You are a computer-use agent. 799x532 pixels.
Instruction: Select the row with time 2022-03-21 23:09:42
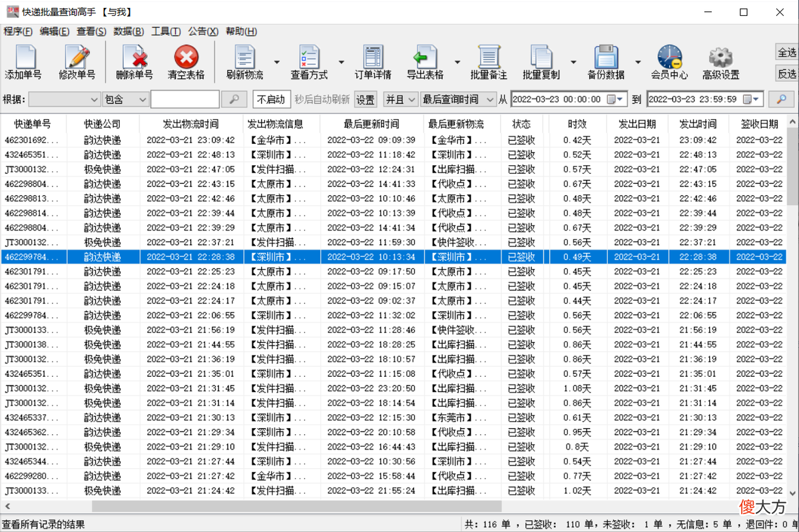click(x=393, y=140)
